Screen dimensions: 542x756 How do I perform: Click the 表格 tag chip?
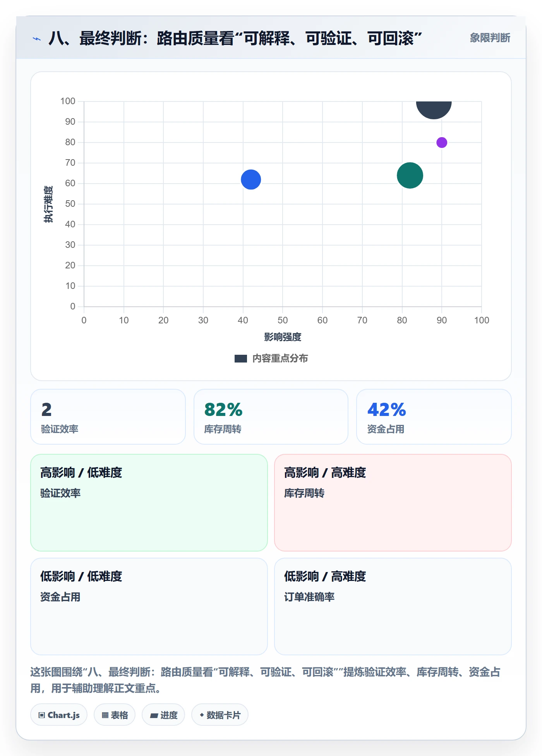(115, 715)
